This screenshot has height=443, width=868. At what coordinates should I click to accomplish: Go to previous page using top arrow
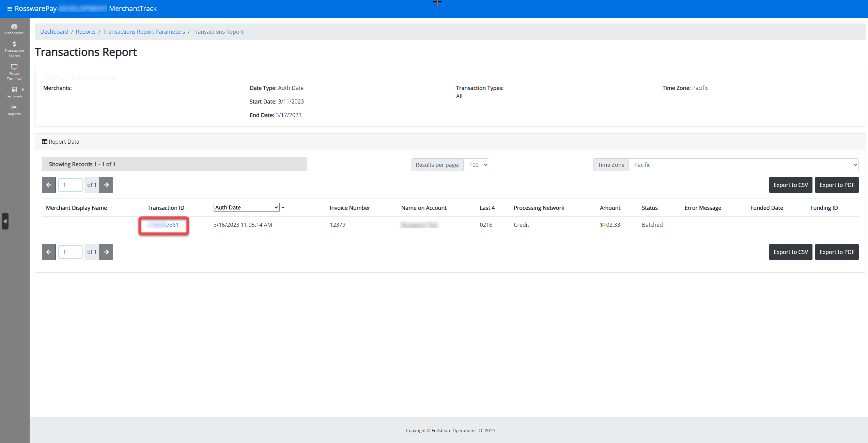pyautogui.click(x=49, y=185)
